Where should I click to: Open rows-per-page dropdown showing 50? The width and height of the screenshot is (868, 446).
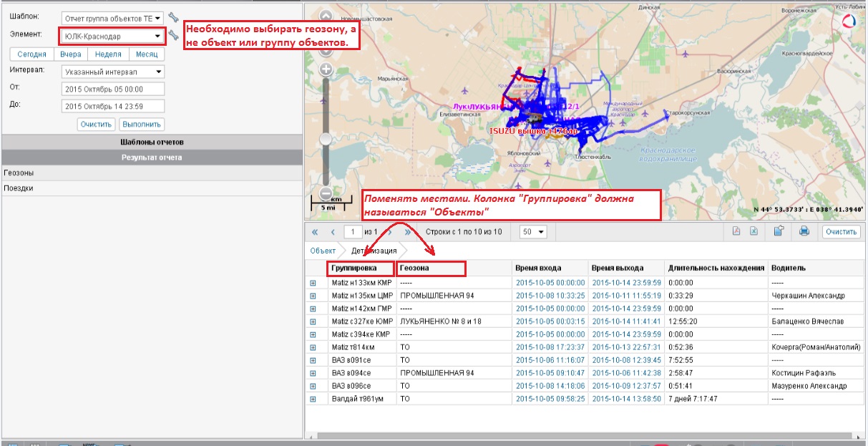[533, 232]
